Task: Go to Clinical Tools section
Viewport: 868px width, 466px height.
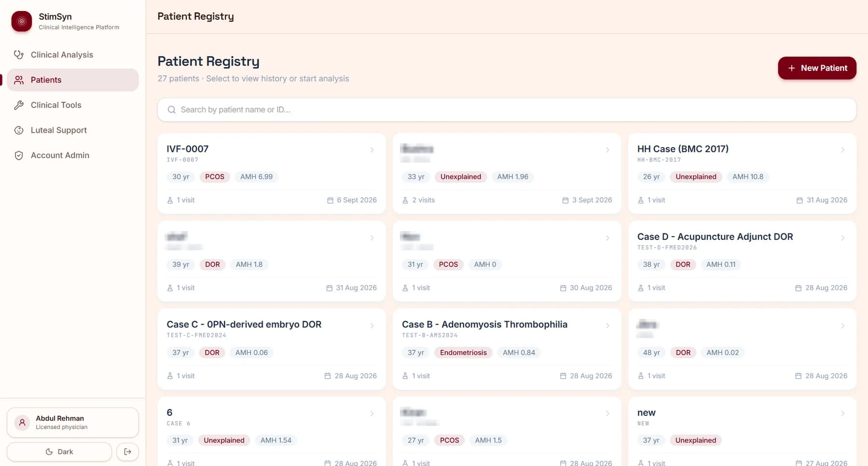Action: click(73, 105)
